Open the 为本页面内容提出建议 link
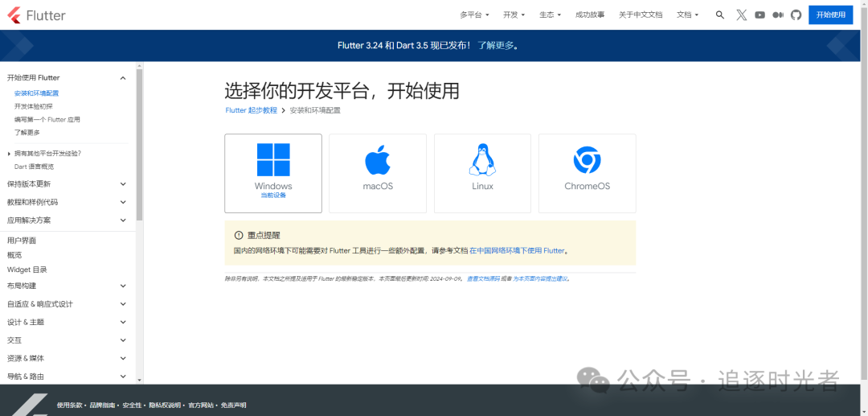868x416 pixels. pyautogui.click(x=540, y=278)
